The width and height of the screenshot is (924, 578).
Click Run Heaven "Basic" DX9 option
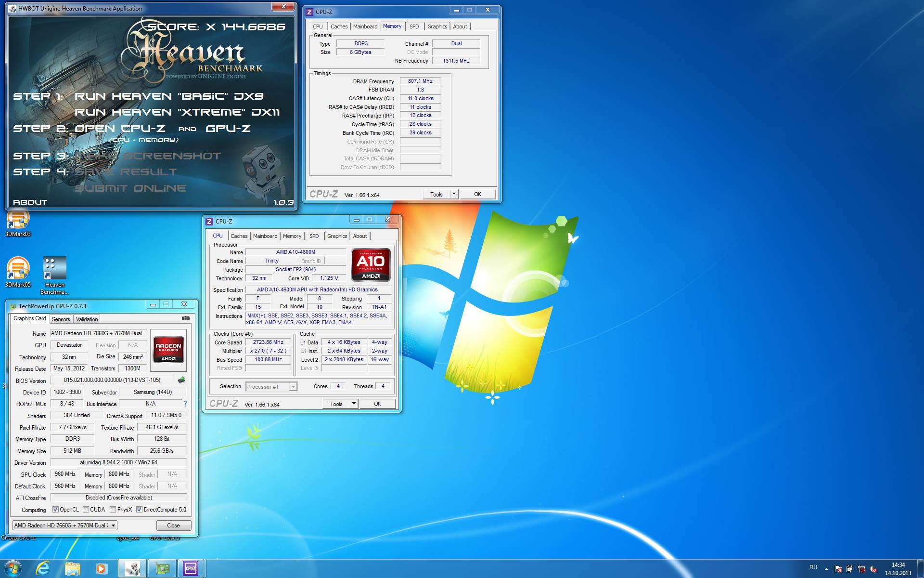tap(169, 96)
